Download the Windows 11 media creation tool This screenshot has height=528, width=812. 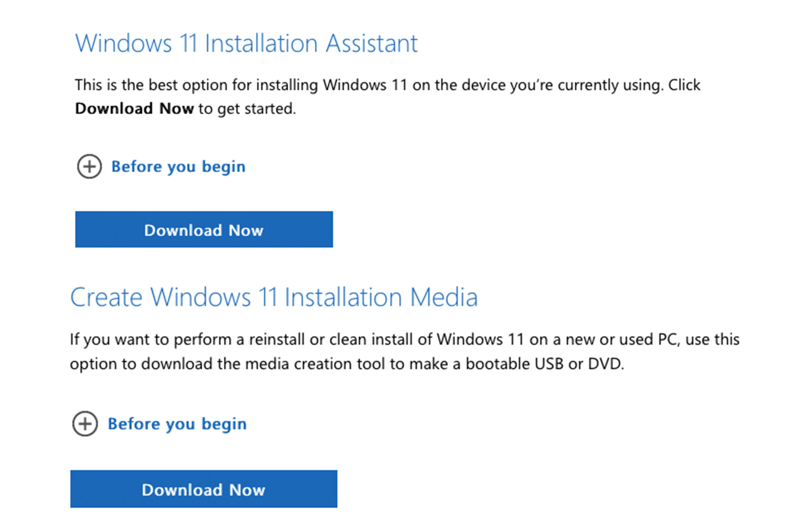(x=203, y=489)
